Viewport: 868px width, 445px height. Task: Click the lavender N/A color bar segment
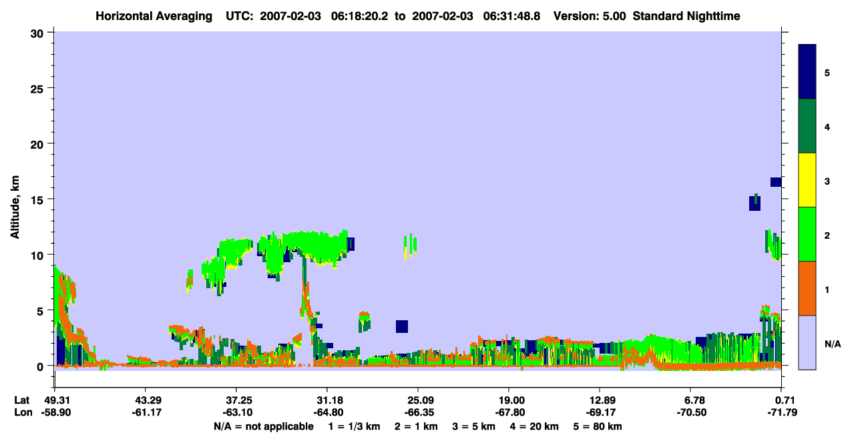tap(807, 342)
